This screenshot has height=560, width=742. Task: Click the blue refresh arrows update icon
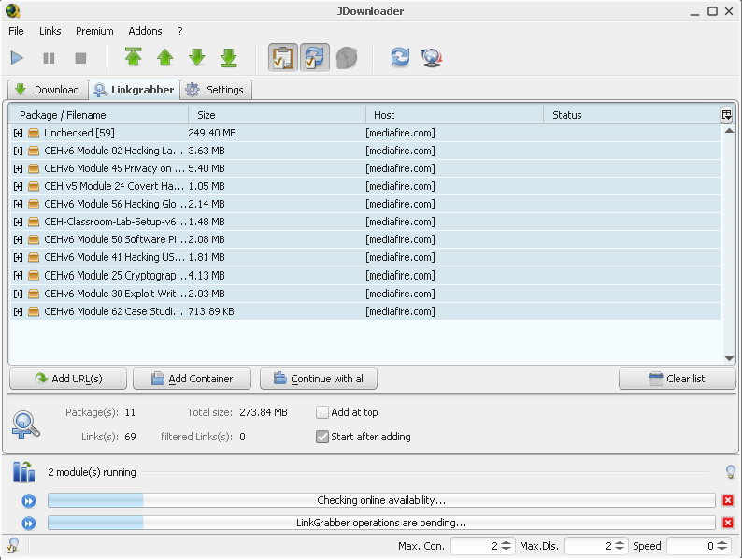400,57
